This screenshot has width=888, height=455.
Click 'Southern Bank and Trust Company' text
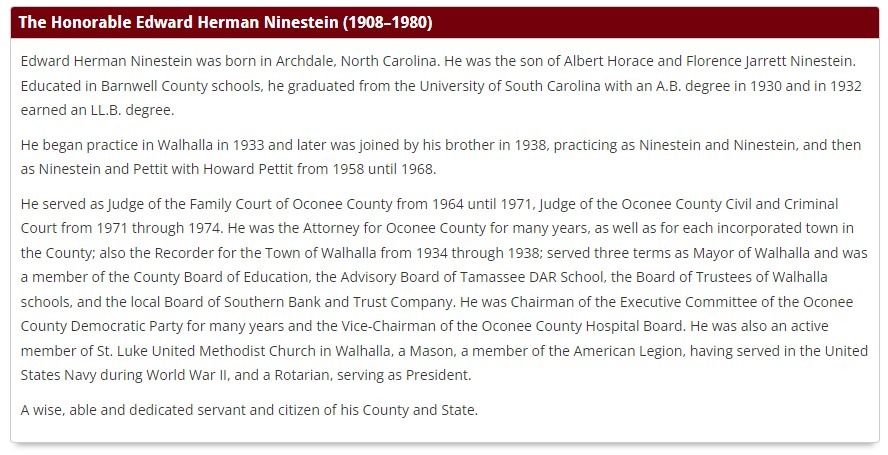(x=338, y=302)
